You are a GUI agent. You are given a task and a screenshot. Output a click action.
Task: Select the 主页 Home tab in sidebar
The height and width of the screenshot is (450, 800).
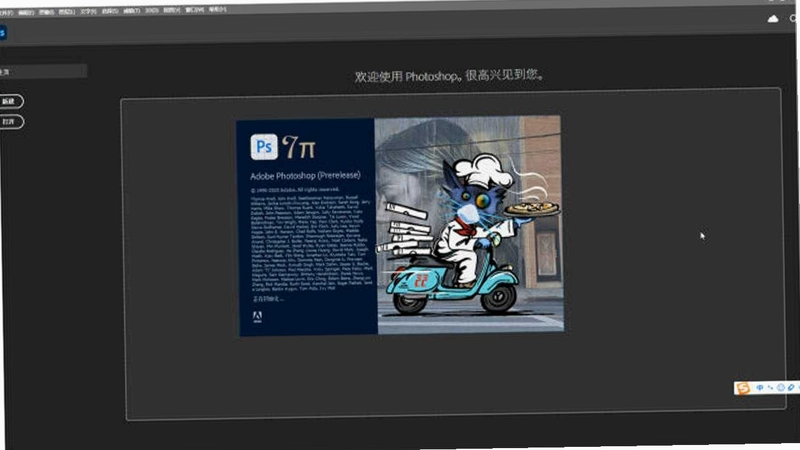click(43, 71)
